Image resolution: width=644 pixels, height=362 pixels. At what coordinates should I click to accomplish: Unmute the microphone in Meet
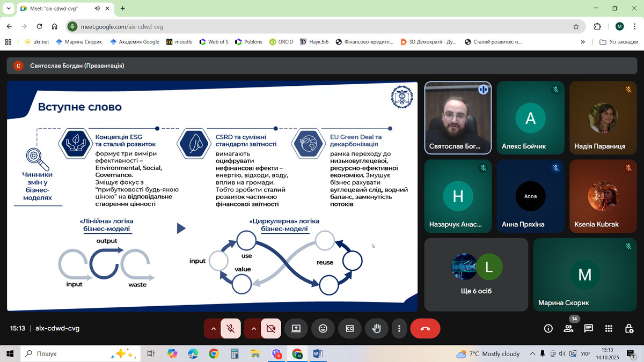231,329
